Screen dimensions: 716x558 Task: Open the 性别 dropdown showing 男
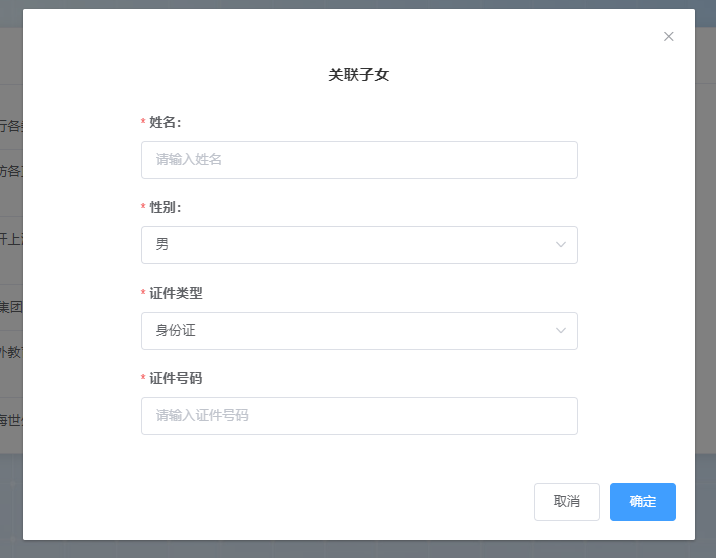click(359, 245)
